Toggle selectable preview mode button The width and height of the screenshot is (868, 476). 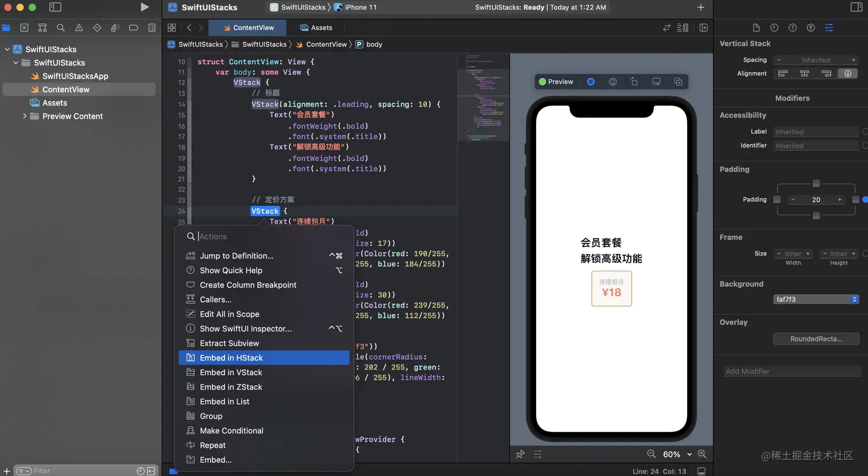tap(613, 81)
